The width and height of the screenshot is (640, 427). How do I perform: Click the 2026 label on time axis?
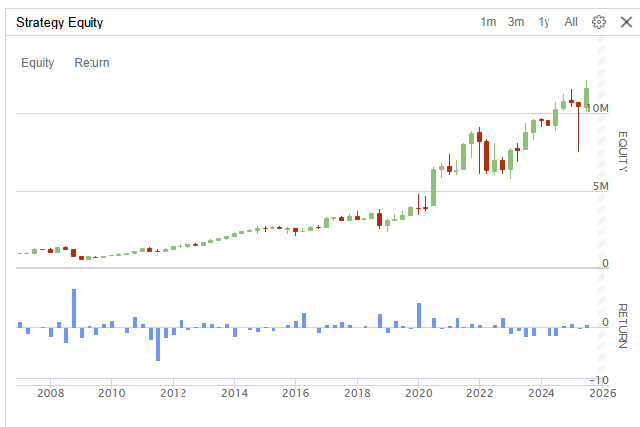point(601,392)
